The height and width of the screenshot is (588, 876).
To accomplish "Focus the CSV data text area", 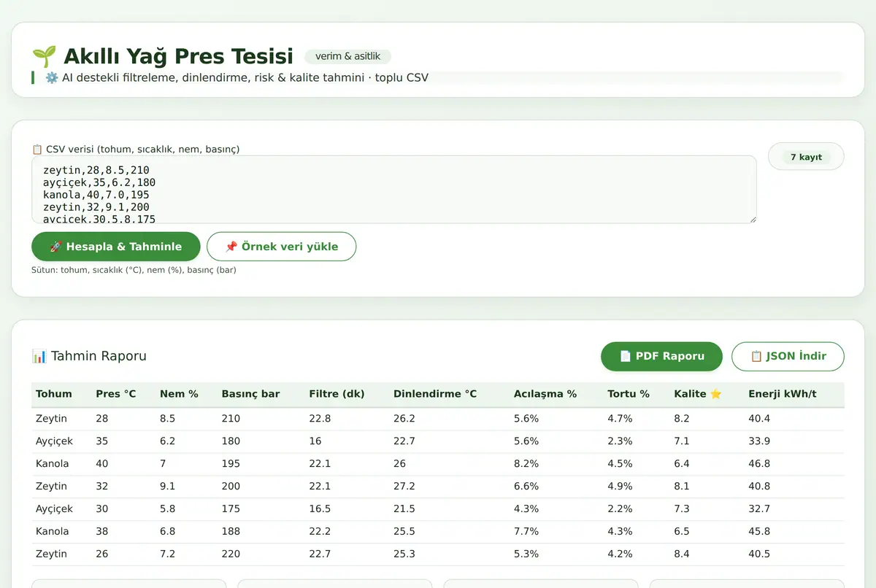I will (x=394, y=189).
